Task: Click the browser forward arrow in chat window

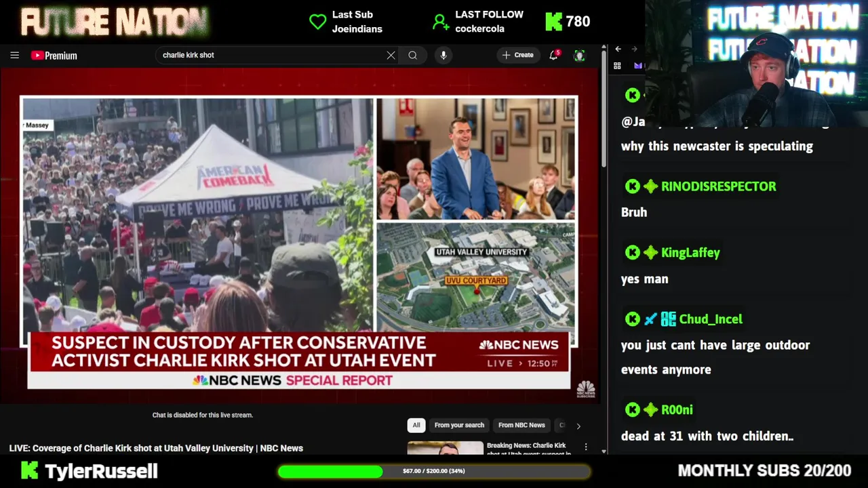Action: [x=634, y=49]
